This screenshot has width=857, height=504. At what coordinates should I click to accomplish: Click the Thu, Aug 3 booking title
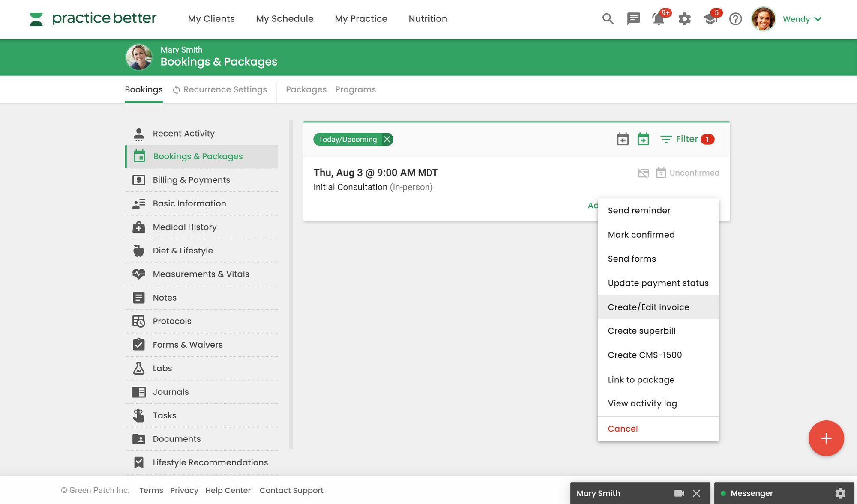click(375, 173)
